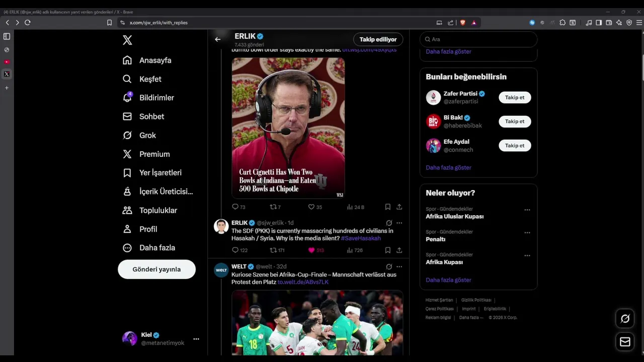
Task: Bookmark the Cignetti post
Action: pyautogui.click(x=388, y=207)
